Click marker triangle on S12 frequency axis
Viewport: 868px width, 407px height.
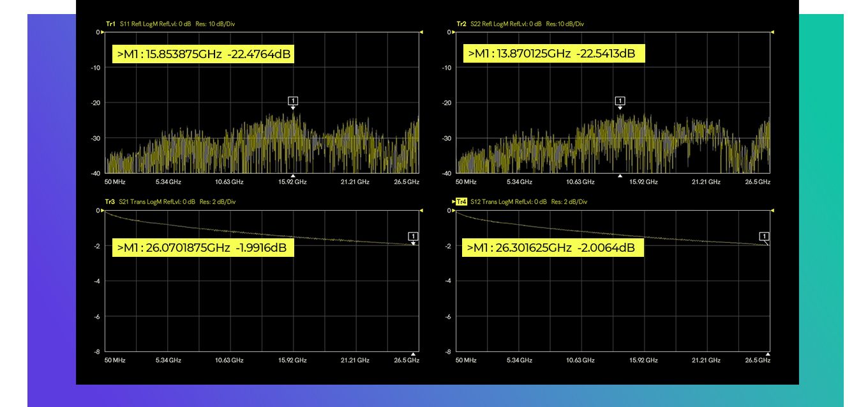click(x=768, y=353)
